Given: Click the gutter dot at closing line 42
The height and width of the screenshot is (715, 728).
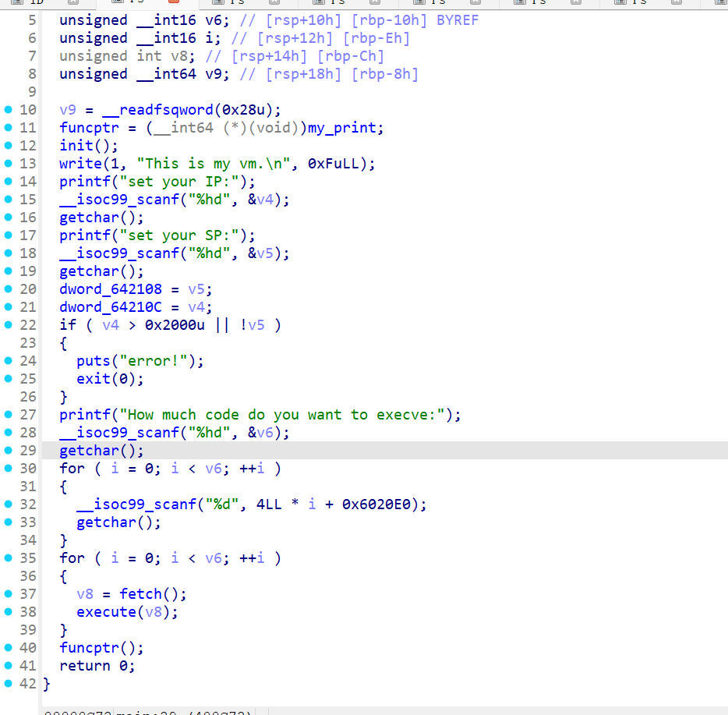Looking at the screenshot, I should (8, 684).
